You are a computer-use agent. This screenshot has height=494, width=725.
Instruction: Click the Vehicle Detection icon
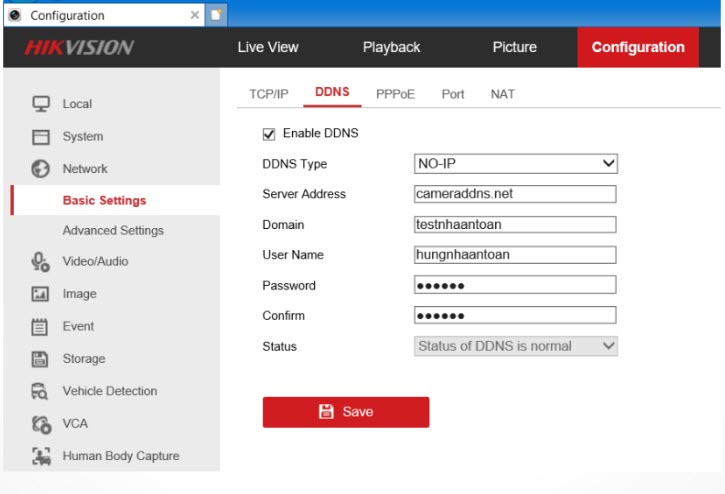41,391
